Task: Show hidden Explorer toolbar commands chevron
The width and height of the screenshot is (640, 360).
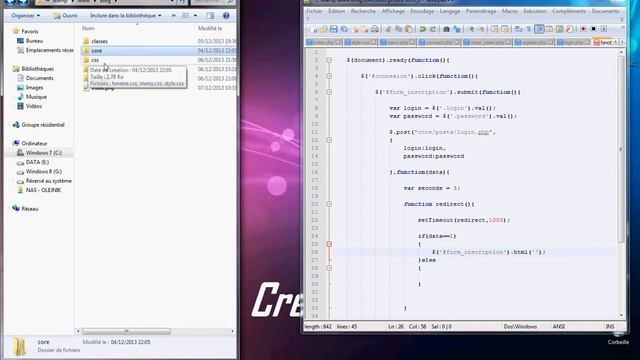Action: pos(173,16)
